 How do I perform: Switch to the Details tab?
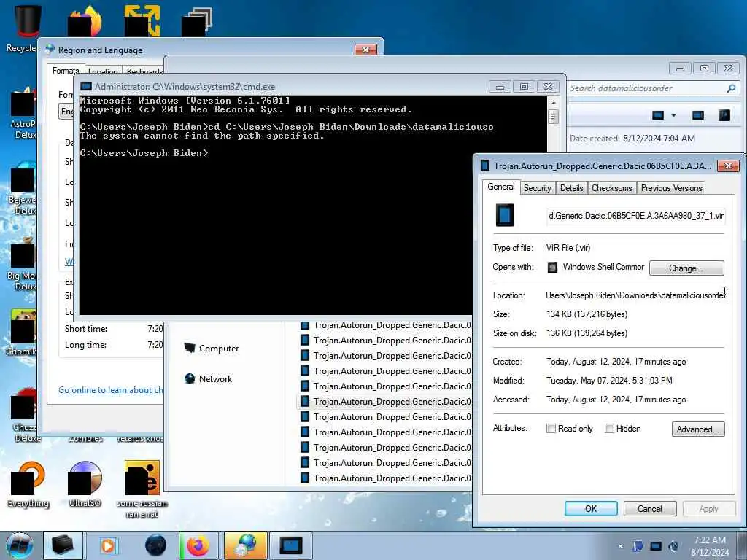tap(572, 188)
